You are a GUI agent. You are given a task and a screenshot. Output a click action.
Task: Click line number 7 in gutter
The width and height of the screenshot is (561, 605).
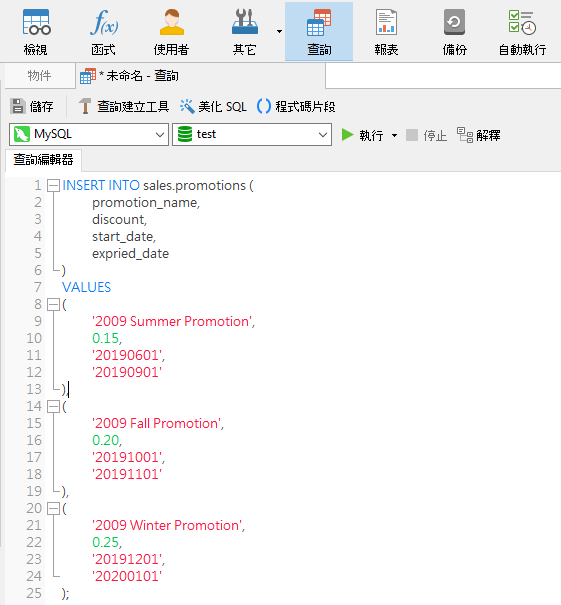click(37, 287)
